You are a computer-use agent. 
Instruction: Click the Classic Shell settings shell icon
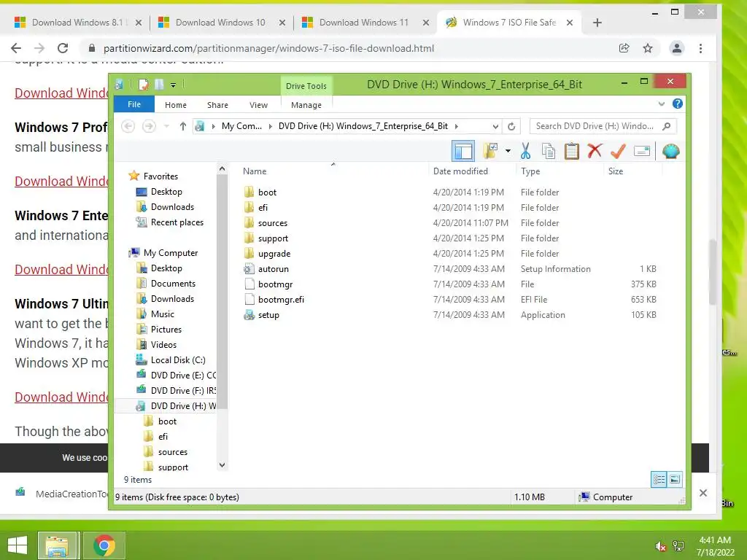[x=671, y=152]
